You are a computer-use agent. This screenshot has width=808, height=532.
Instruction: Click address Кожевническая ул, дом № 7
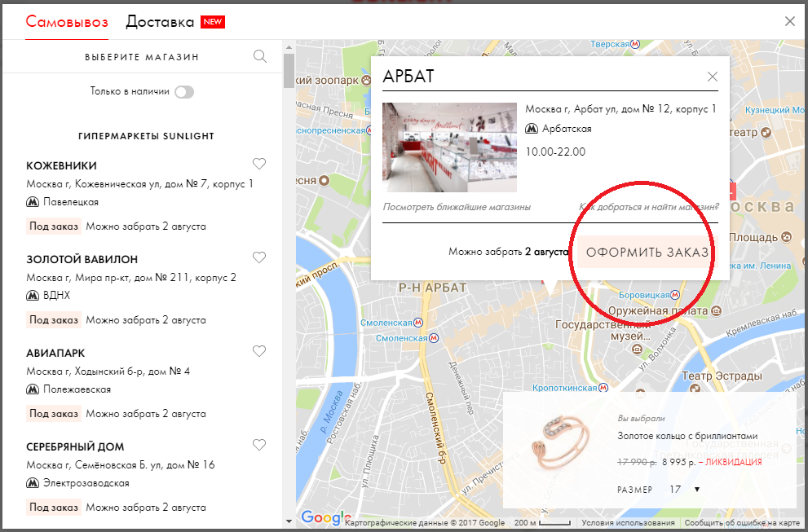139,184
